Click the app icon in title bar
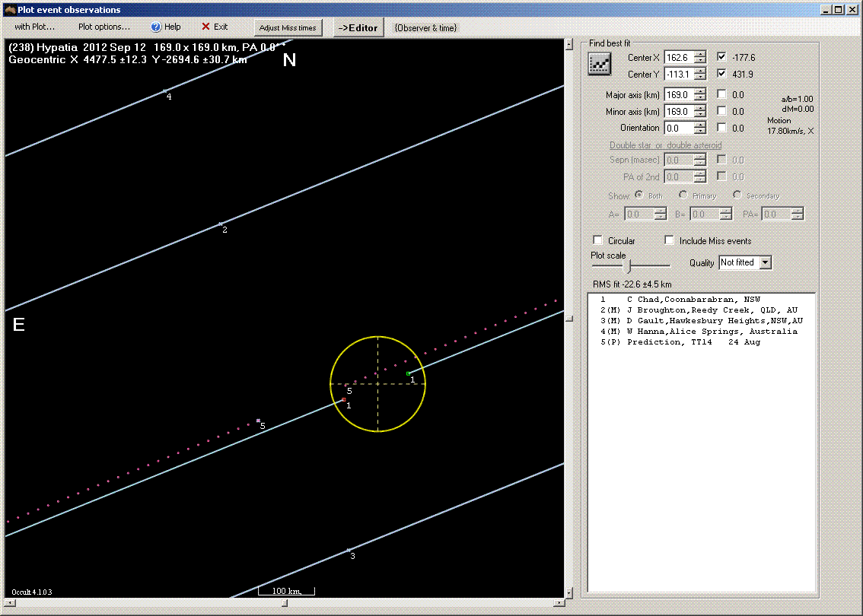Image resolution: width=863 pixels, height=616 pixels. [9, 9]
